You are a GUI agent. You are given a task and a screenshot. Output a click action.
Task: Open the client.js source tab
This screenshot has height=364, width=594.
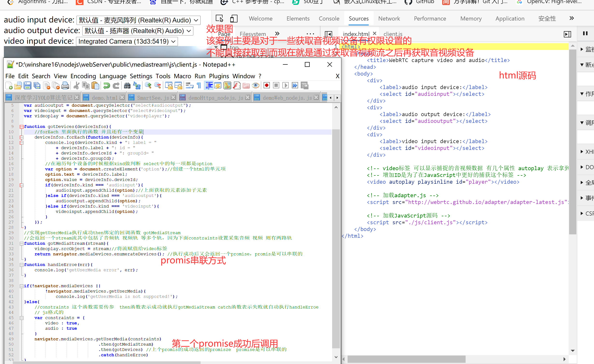click(x=393, y=34)
